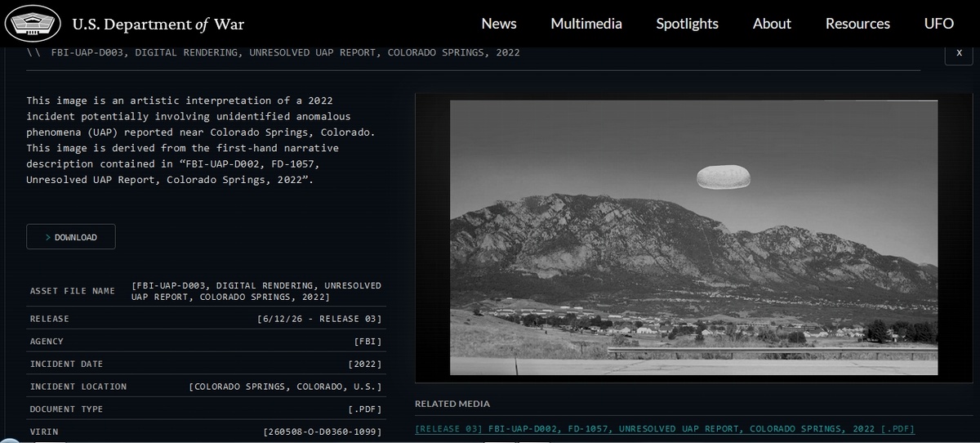Click the ASSET FILE NAME label
The height and width of the screenshot is (443, 980).
click(x=73, y=291)
